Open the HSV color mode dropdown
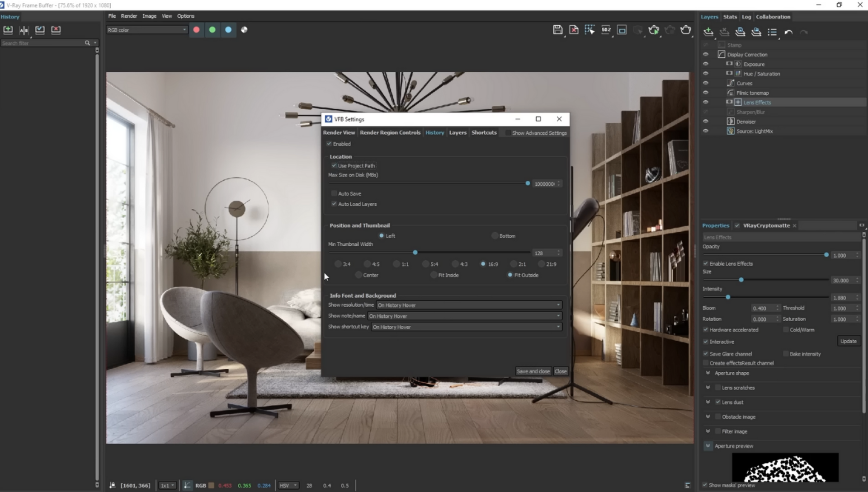Image resolution: width=868 pixels, height=492 pixels. click(x=288, y=485)
